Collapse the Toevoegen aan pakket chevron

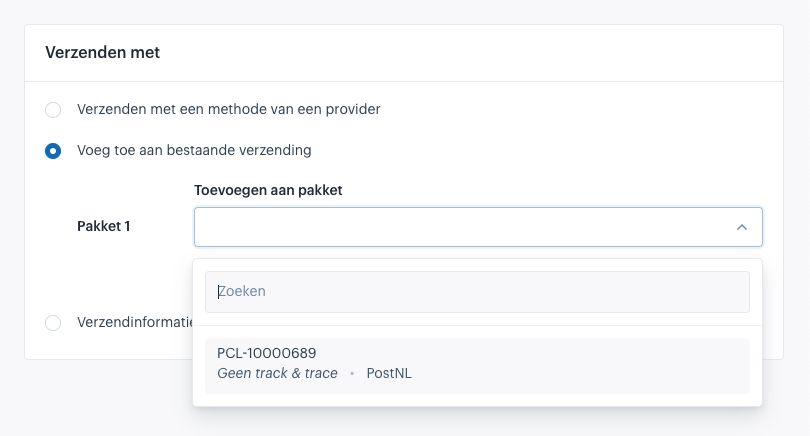[x=741, y=227]
